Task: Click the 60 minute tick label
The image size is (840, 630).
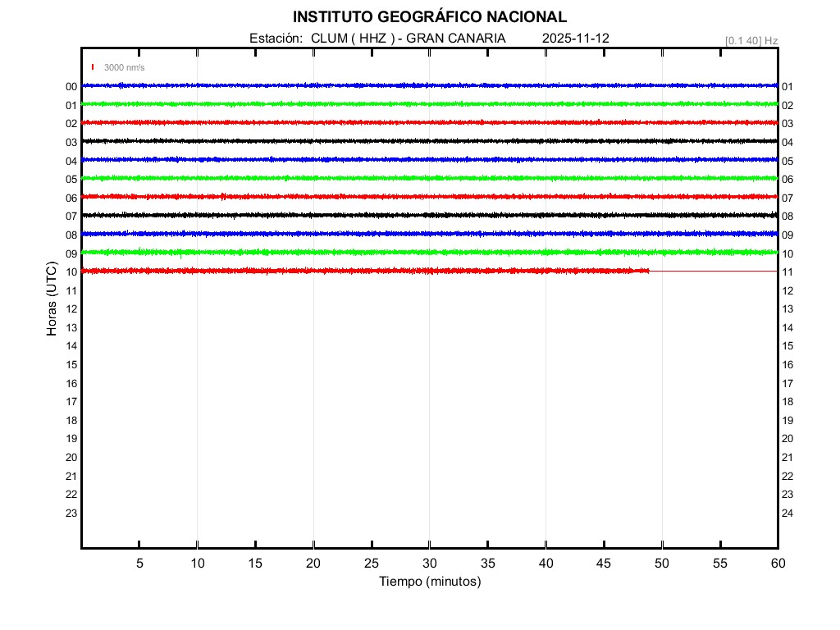Action: (777, 564)
